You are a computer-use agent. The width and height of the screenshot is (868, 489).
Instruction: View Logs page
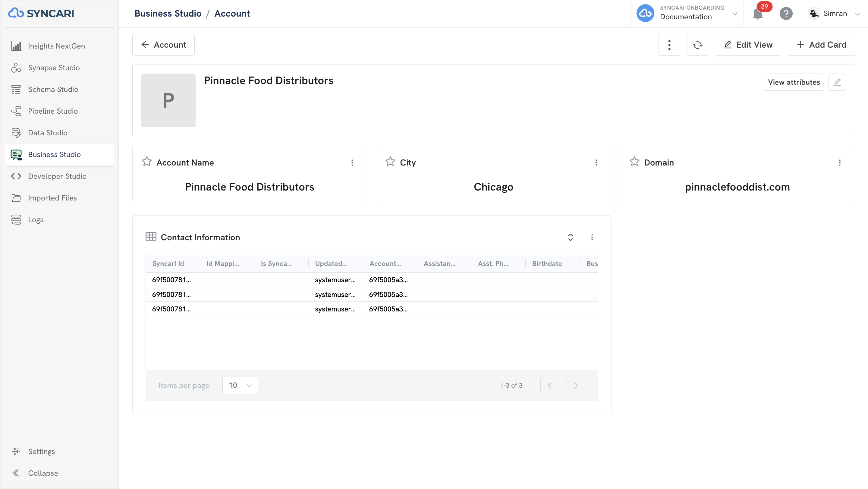[59, 220]
